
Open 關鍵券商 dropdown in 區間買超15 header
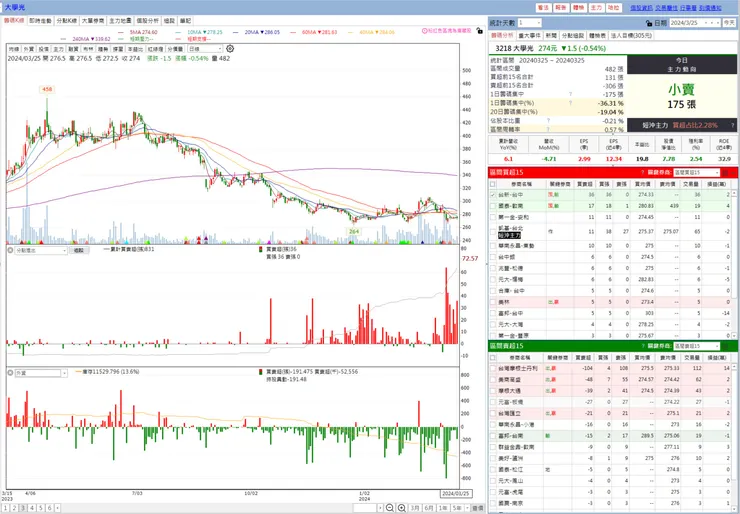tap(697, 173)
